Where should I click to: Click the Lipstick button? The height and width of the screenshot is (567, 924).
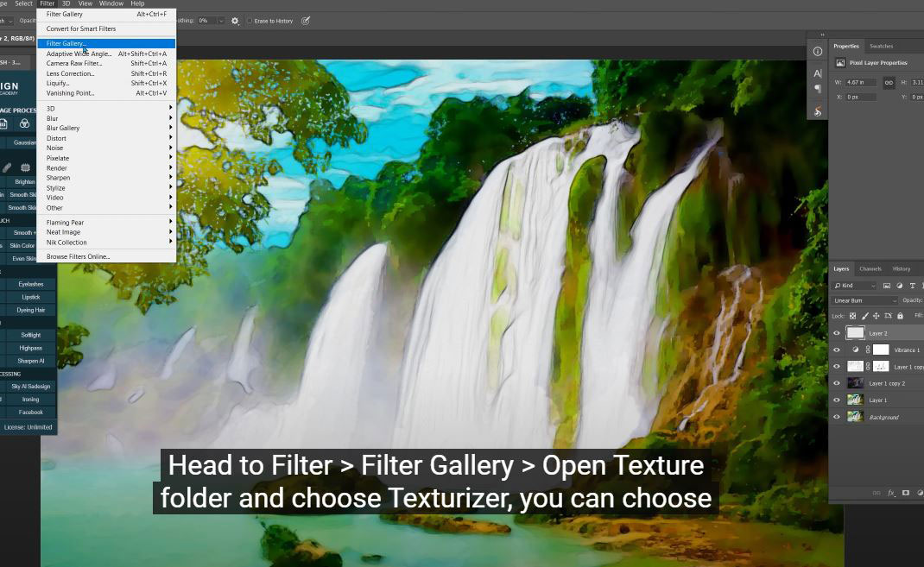[x=30, y=298]
